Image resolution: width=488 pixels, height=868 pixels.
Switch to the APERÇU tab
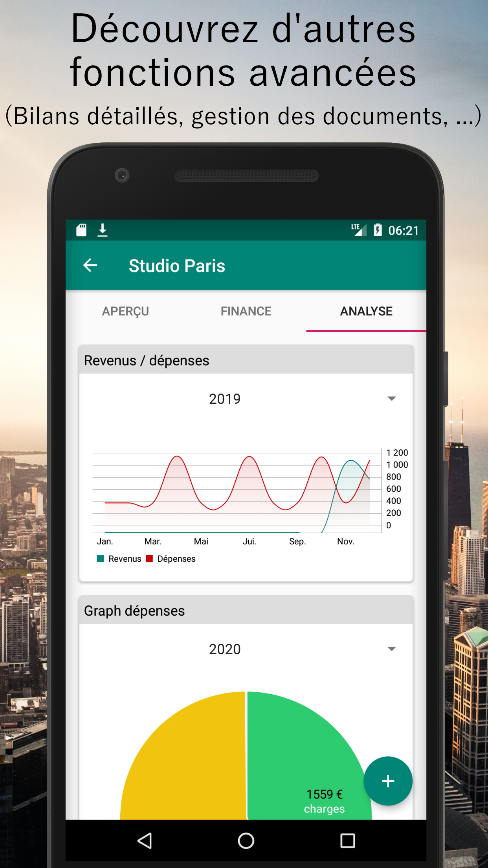coord(126,311)
